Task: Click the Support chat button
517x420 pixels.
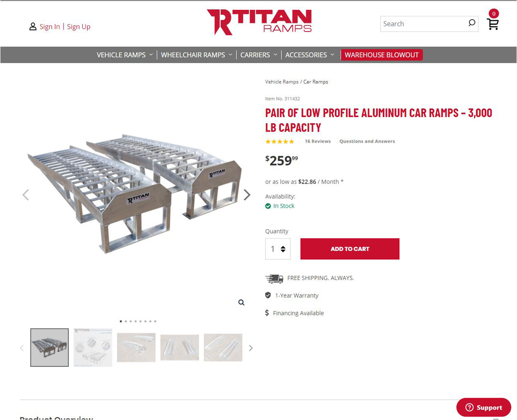Action: 483,407
